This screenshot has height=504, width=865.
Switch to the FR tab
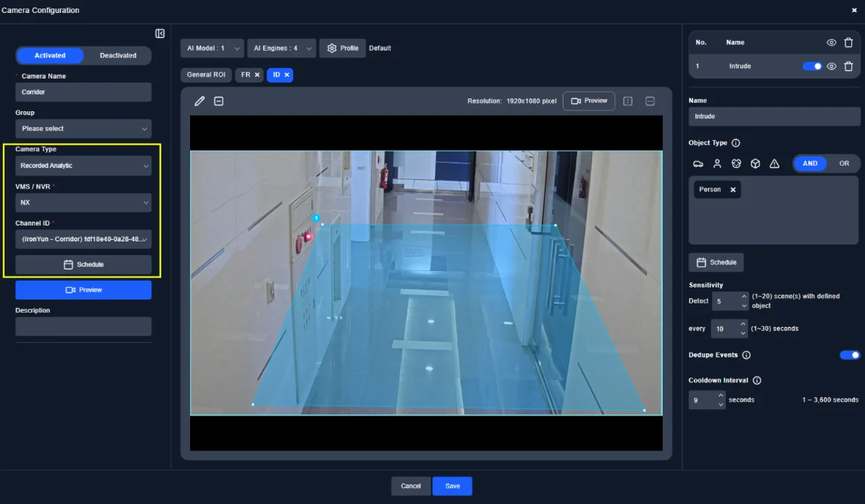245,75
